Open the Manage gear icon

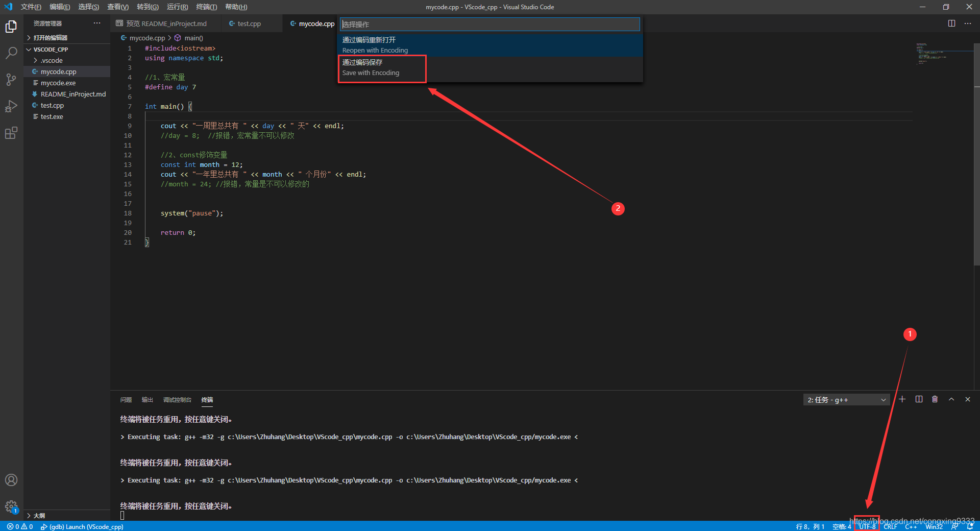click(11, 506)
